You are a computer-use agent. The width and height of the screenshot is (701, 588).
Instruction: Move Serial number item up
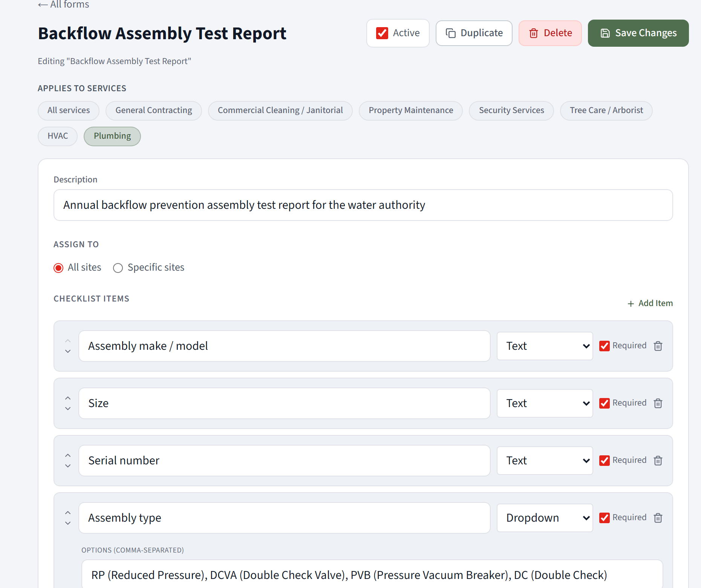68,455
